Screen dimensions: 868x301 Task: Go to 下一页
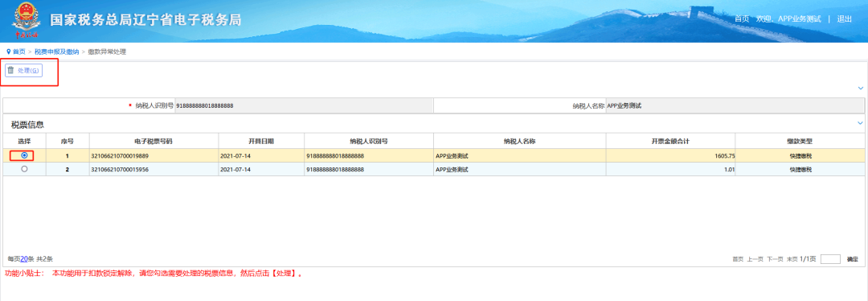[x=775, y=259]
